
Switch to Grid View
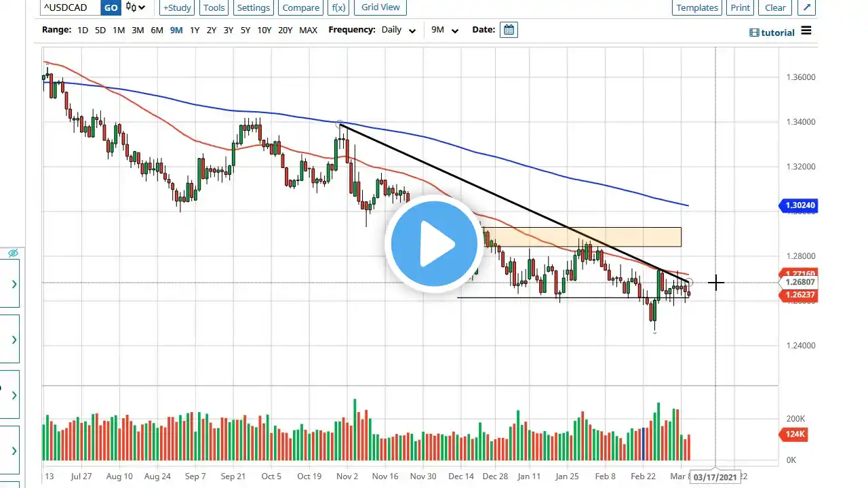[380, 7]
